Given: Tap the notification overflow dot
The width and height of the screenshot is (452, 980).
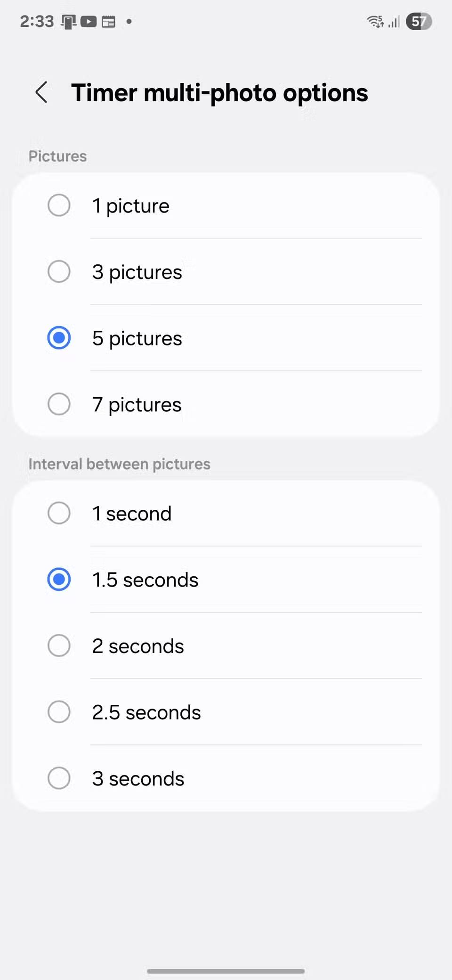Looking at the screenshot, I should [x=129, y=21].
